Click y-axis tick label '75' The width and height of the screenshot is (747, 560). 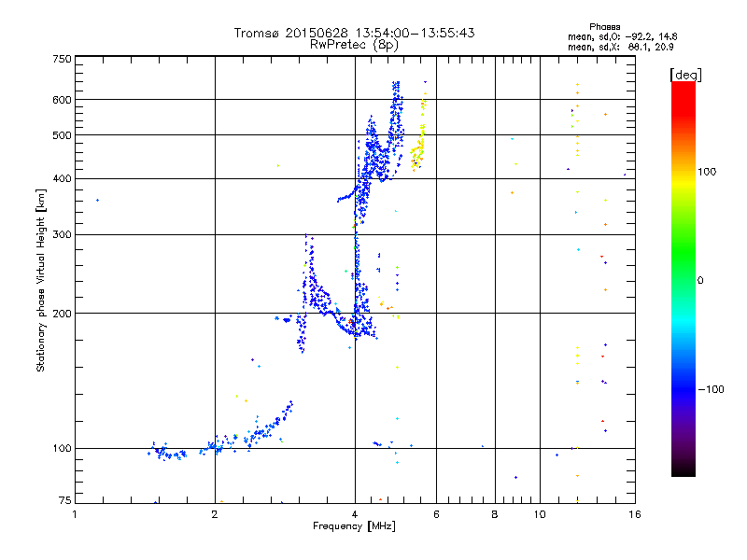click(65, 500)
